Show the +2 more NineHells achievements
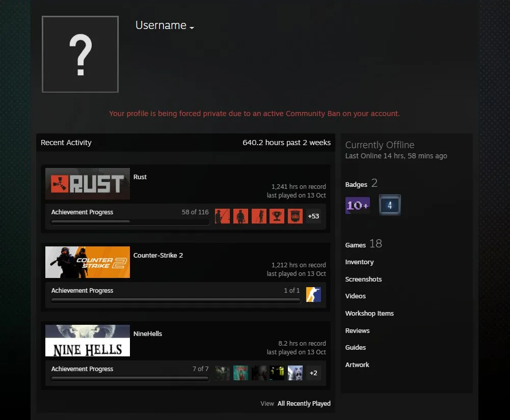 [x=313, y=373]
